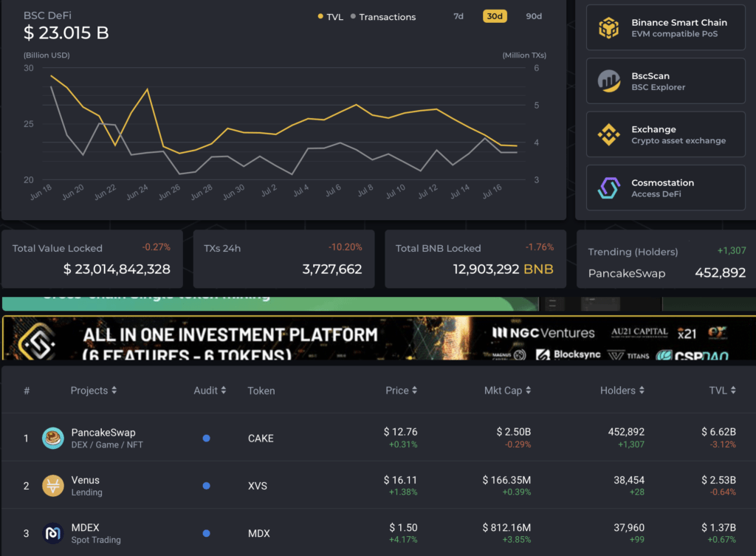This screenshot has height=556, width=756.
Task: Select the 30d highlighted range button
Action: coord(495,16)
